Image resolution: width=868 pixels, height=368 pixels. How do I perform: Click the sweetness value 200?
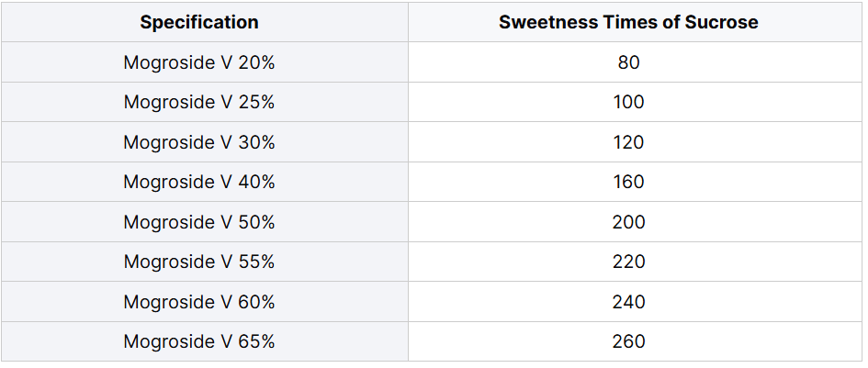pos(629,222)
